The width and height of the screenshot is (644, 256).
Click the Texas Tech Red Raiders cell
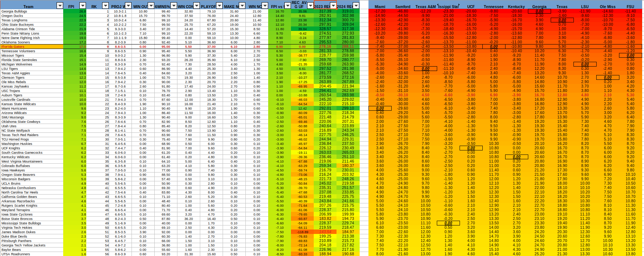click(32, 135)
